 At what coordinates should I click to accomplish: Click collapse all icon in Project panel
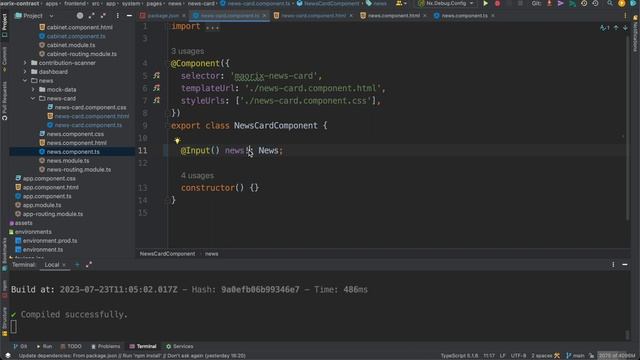pyautogui.click(x=103, y=16)
